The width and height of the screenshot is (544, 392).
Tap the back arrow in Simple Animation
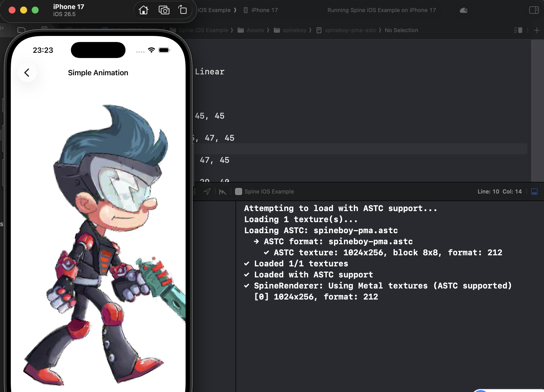(27, 73)
